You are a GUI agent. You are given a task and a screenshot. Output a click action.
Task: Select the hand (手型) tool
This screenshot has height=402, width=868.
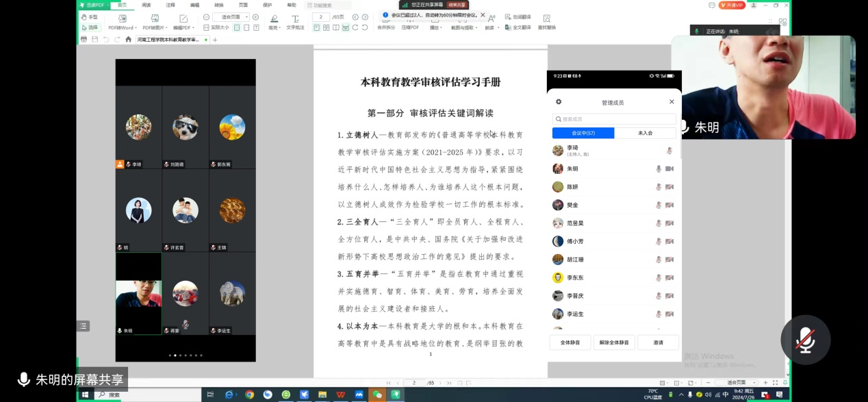(89, 17)
